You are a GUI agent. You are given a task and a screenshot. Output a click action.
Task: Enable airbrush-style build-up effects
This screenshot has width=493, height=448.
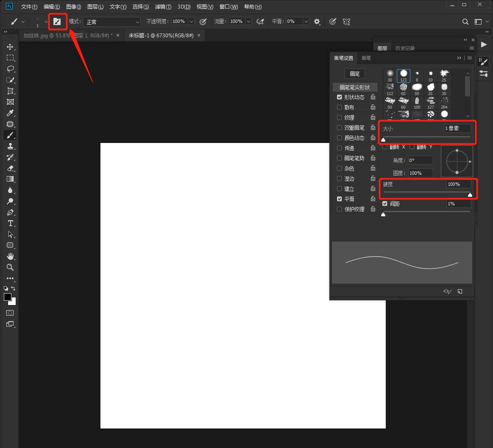pyautogui.click(x=260, y=21)
